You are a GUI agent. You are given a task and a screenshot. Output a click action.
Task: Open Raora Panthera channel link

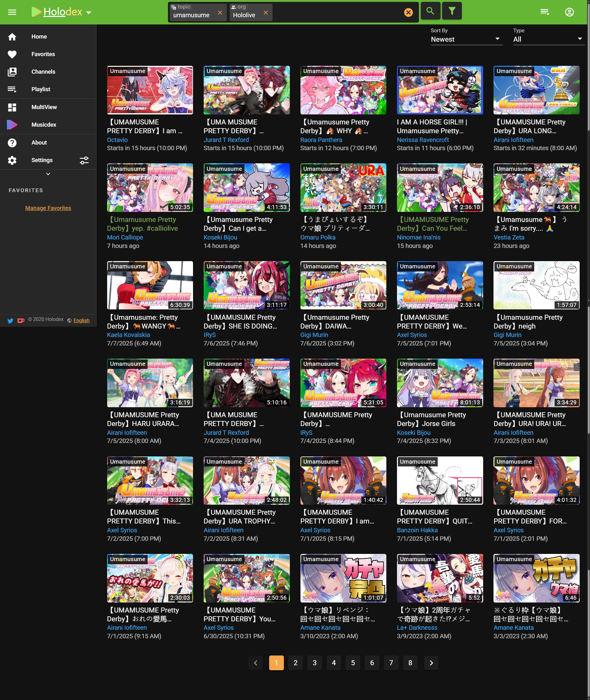(x=321, y=140)
